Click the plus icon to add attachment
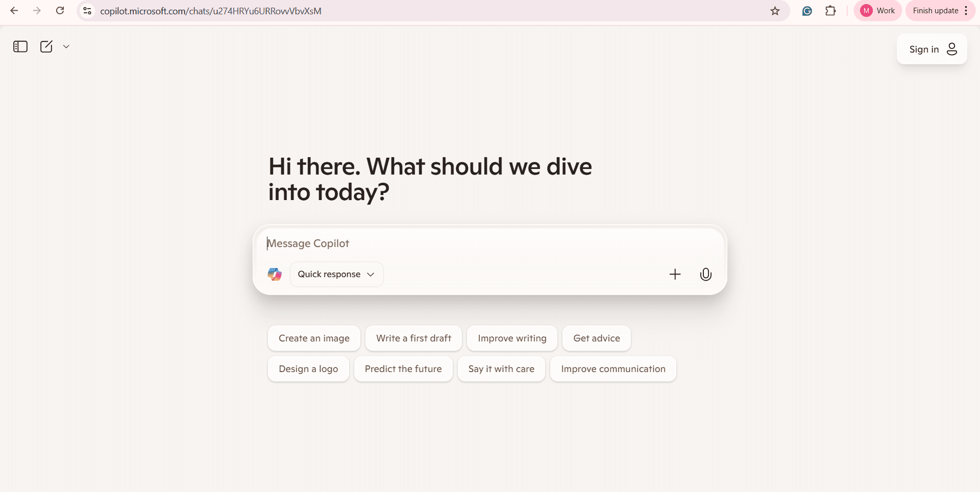Screen dimensions: 980x492 point(675,274)
